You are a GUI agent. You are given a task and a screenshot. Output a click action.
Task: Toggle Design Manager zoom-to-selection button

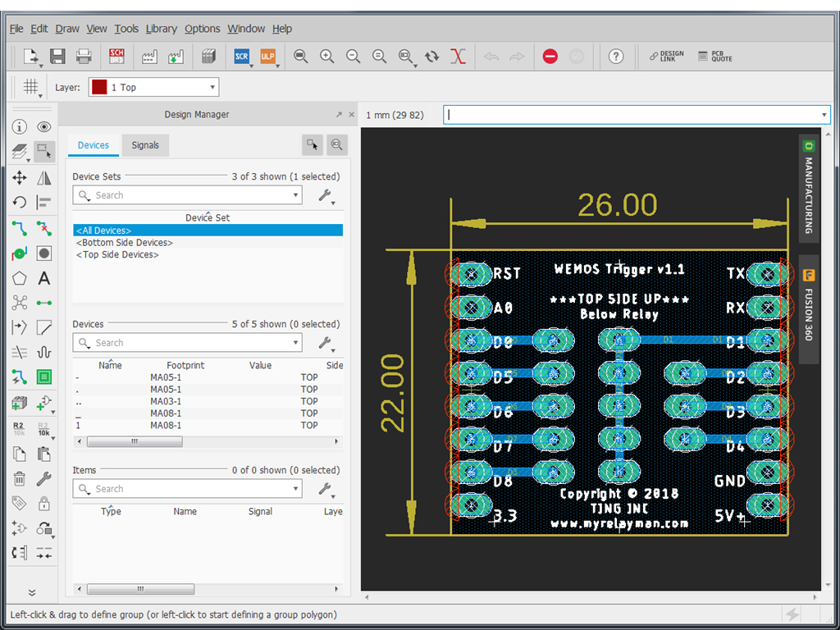(x=336, y=144)
